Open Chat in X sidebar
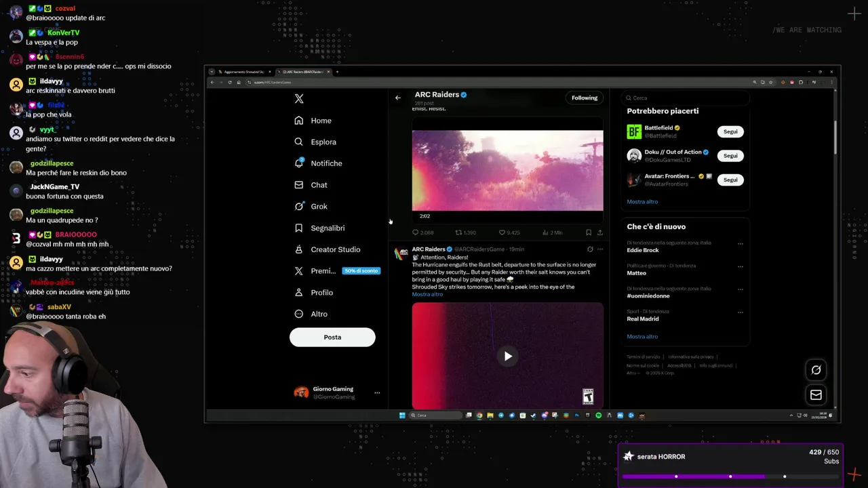Screen dimensions: 868x488 point(311,185)
